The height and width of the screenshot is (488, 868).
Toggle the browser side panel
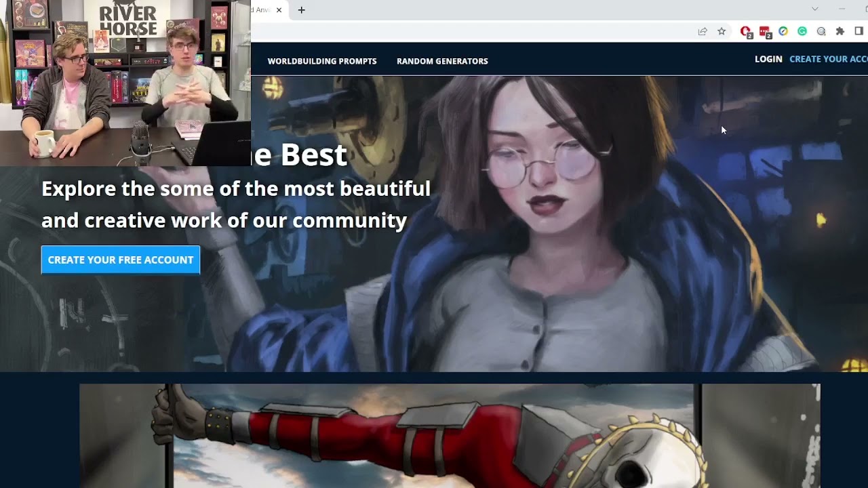(859, 31)
